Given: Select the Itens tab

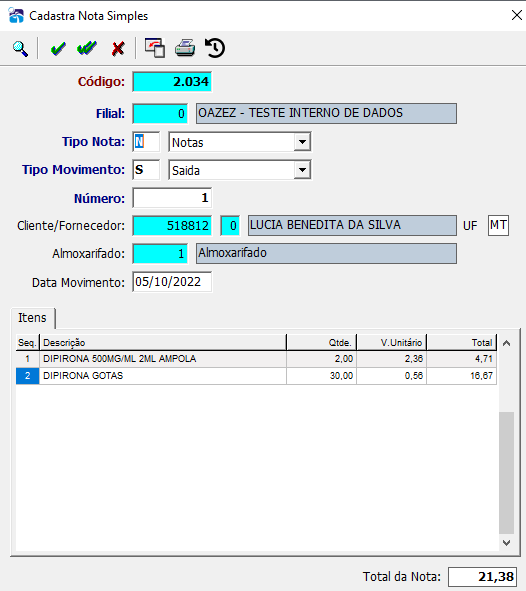Looking at the screenshot, I should coord(32,318).
